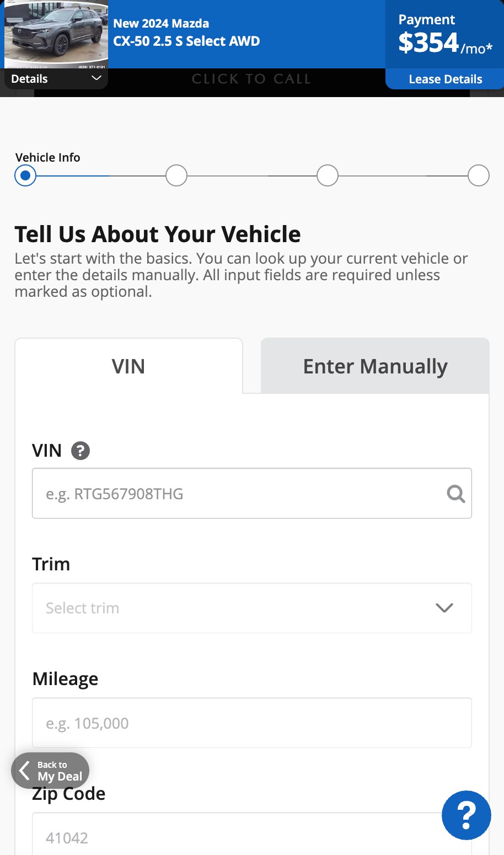Image resolution: width=504 pixels, height=855 pixels.
Task: Click the VIN search magnifier icon
Action: coord(456,494)
